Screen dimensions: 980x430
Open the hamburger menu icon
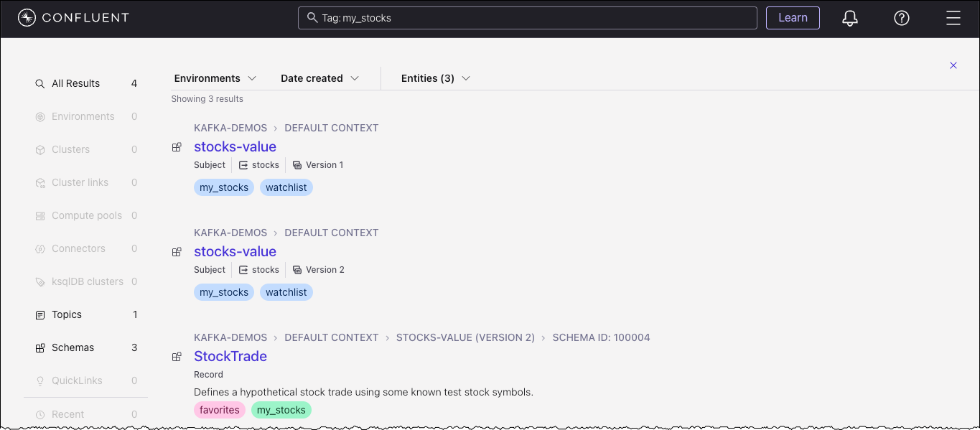(953, 18)
